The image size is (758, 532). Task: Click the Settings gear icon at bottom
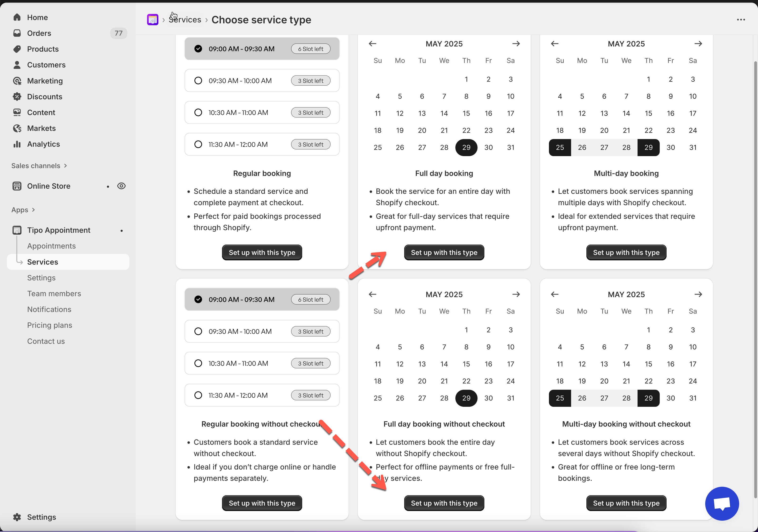17,517
